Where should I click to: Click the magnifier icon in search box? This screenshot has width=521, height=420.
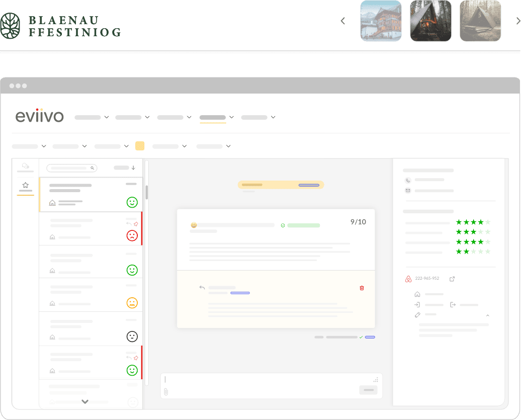tap(93, 168)
